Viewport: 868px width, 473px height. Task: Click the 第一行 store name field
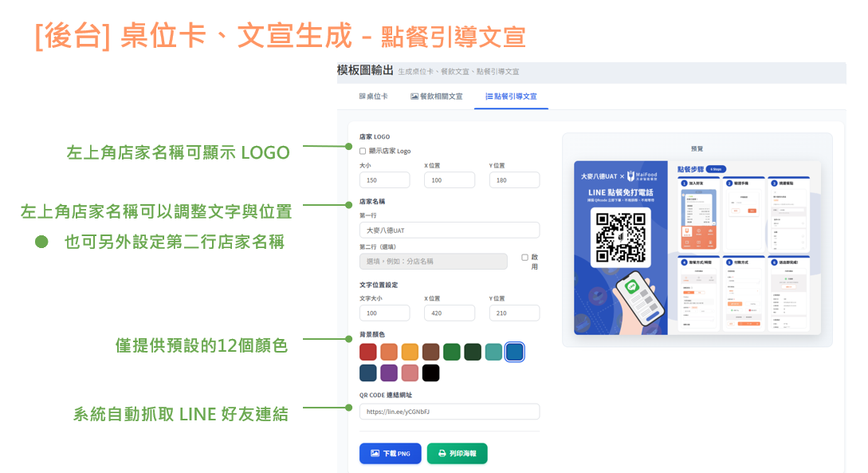[449, 231]
